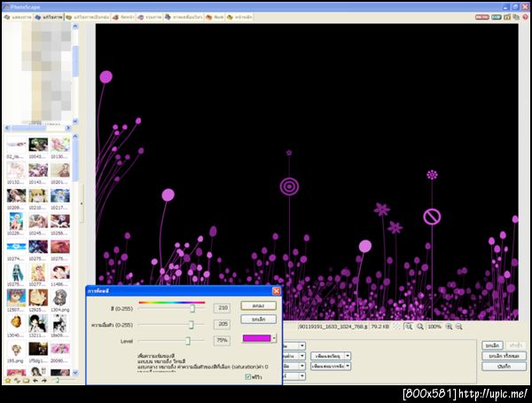
Task: Click the magenta color swatch
Action: pyautogui.click(x=257, y=338)
